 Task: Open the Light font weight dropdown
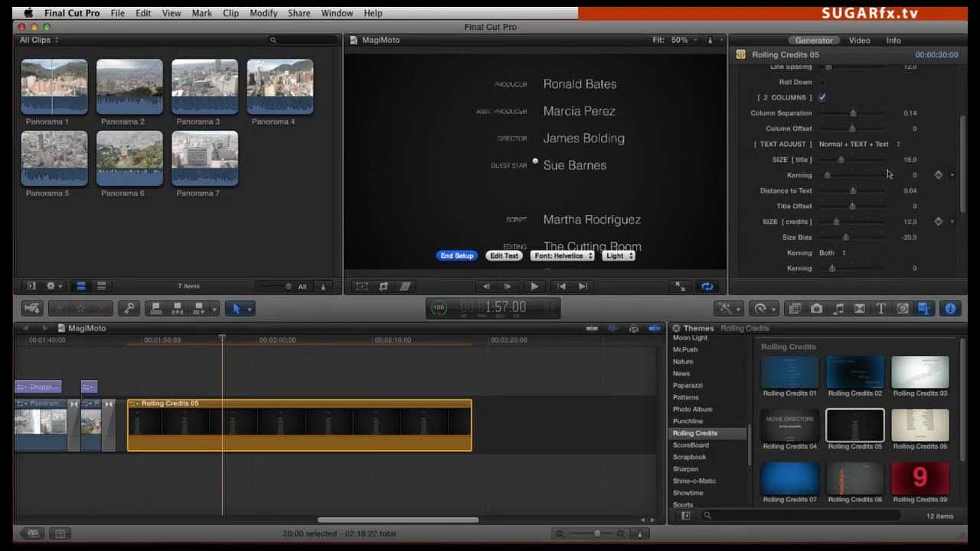(x=619, y=256)
